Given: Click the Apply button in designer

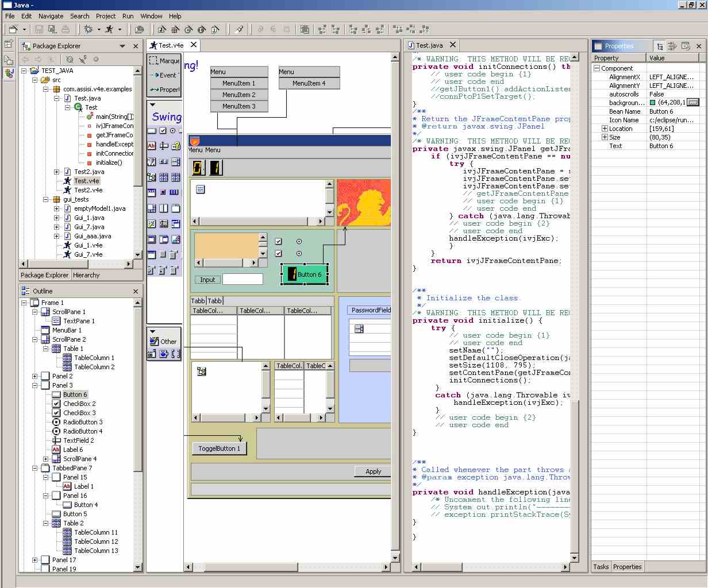Looking at the screenshot, I should pyautogui.click(x=373, y=471).
